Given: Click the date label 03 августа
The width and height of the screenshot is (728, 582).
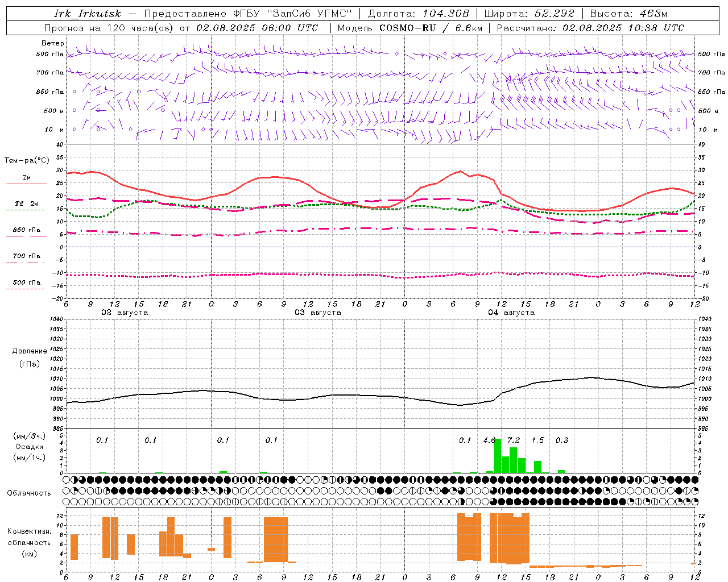Looking at the screenshot, I should coord(318,313).
